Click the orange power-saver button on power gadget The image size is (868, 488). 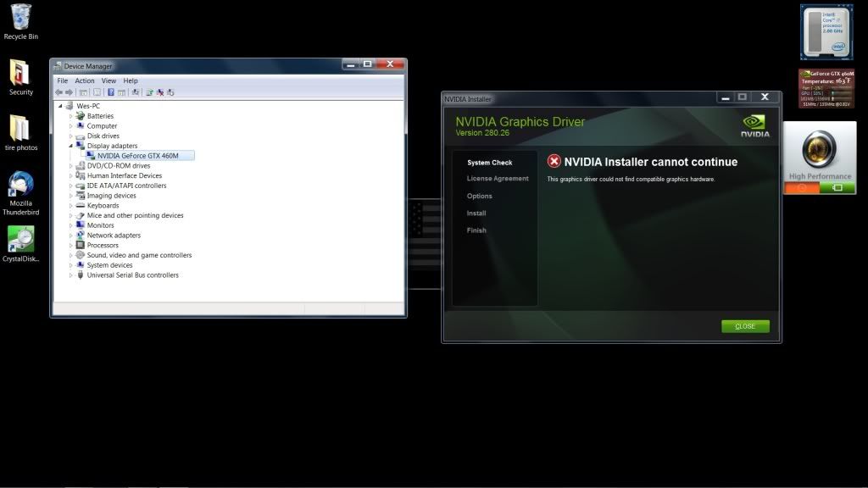[x=802, y=188]
